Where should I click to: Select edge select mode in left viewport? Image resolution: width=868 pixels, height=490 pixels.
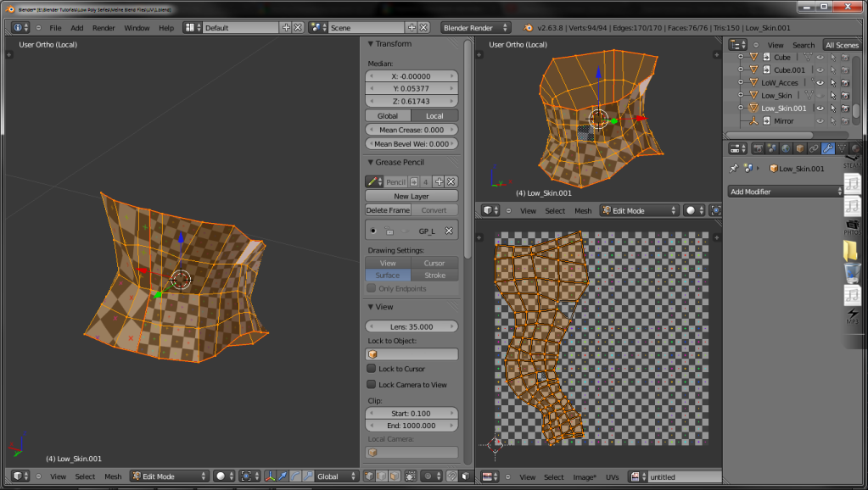pos(382,476)
